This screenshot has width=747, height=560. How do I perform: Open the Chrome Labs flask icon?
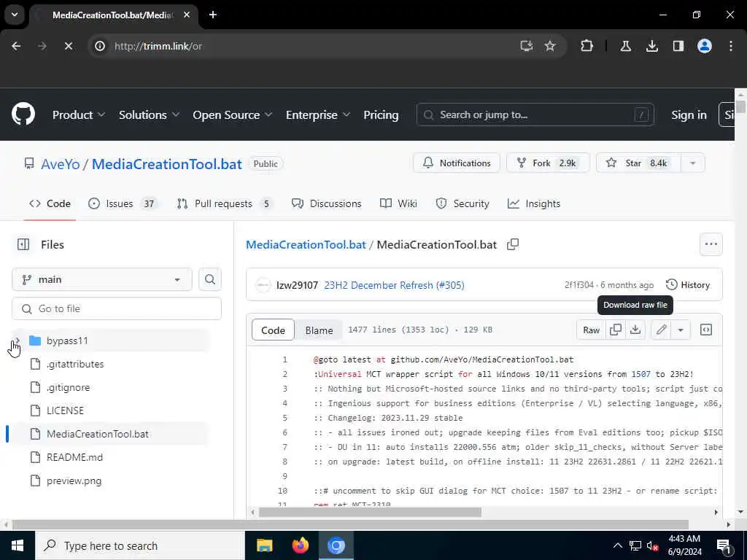coord(625,46)
